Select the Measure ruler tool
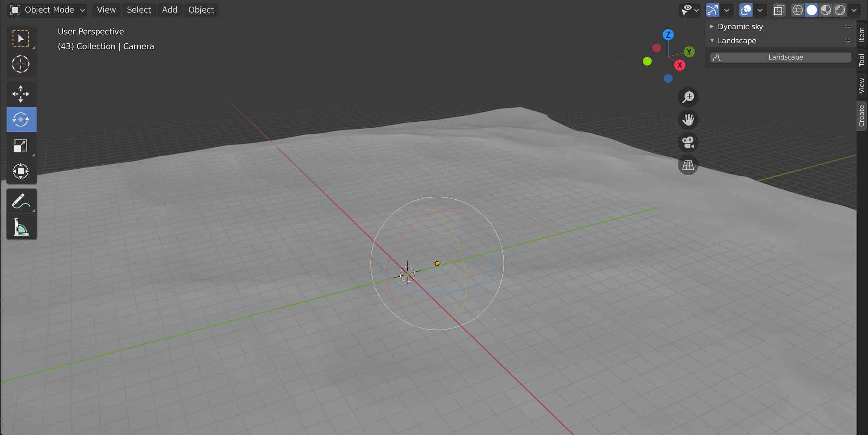This screenshot has width=868, height=435. coord(21,227)
